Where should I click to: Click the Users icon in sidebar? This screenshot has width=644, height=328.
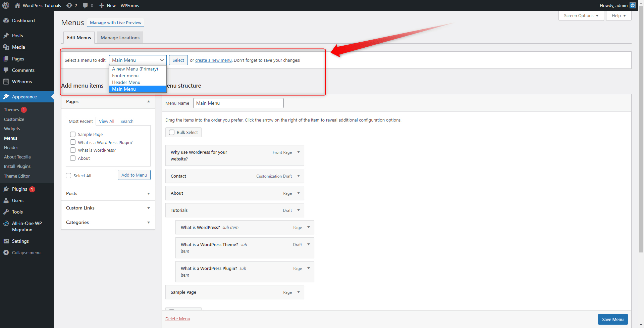click(x=6, y=200)
